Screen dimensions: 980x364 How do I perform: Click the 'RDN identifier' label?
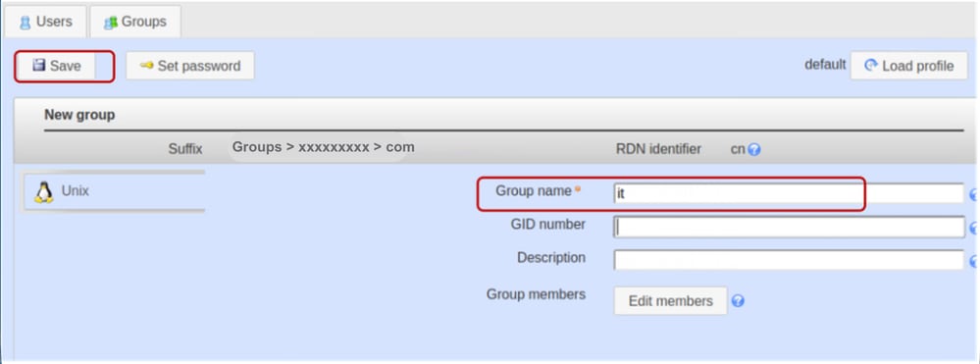[x=658, y=149]
